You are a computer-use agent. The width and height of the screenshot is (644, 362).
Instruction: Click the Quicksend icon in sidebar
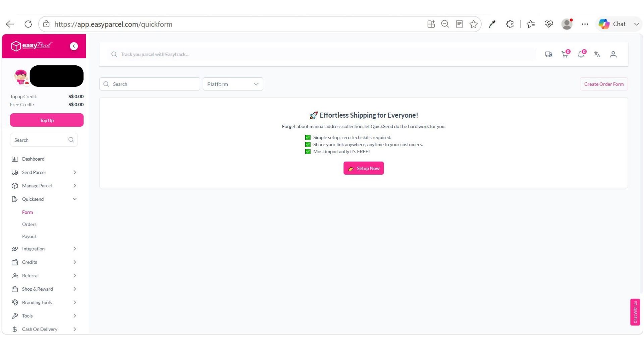click(x=15, y=199)
